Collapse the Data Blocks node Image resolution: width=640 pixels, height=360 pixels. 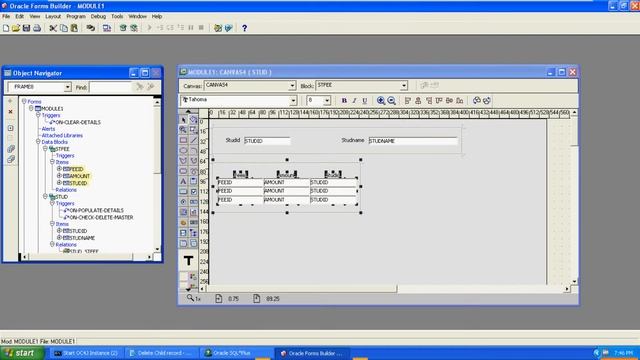38,142
